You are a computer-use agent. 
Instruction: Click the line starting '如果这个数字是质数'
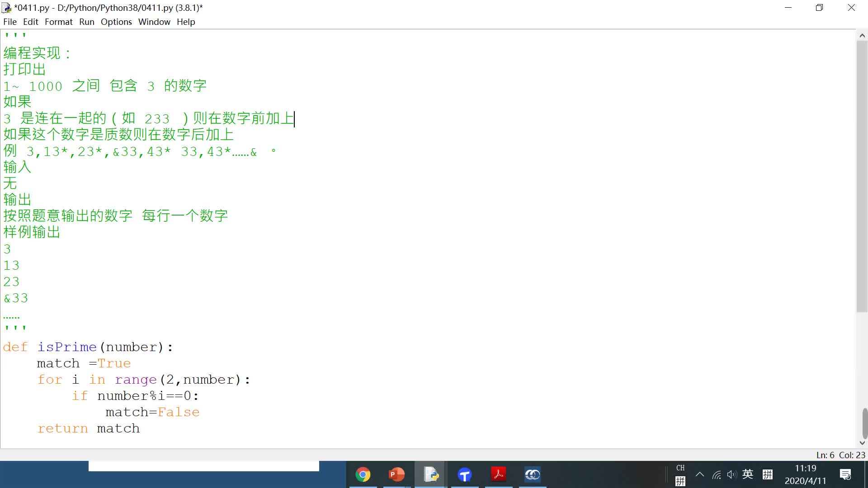[x=118, y=135]
